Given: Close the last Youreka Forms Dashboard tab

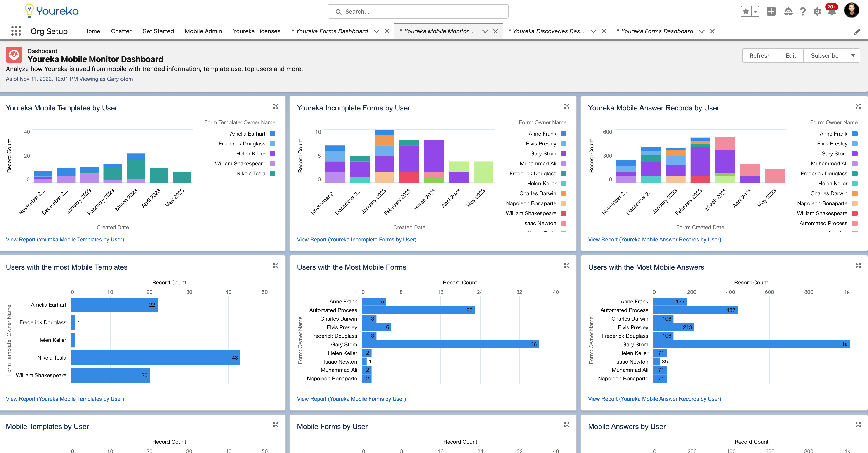Looking at the screenshot, I should click(x=712, y=31).
